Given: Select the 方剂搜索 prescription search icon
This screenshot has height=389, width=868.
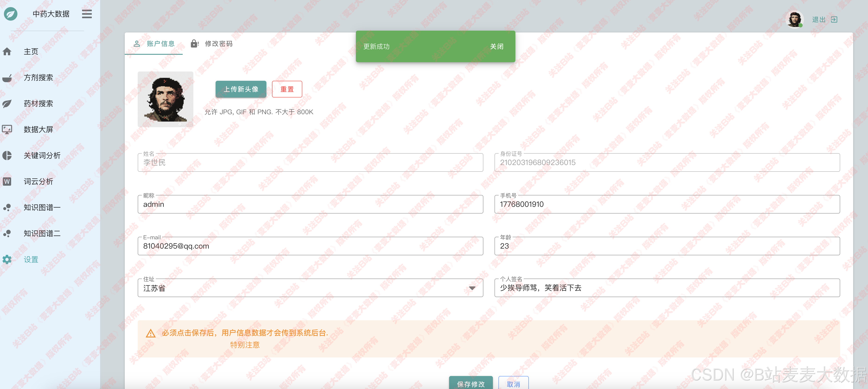Looking at the screenshot, I should (x=7, y=77).
